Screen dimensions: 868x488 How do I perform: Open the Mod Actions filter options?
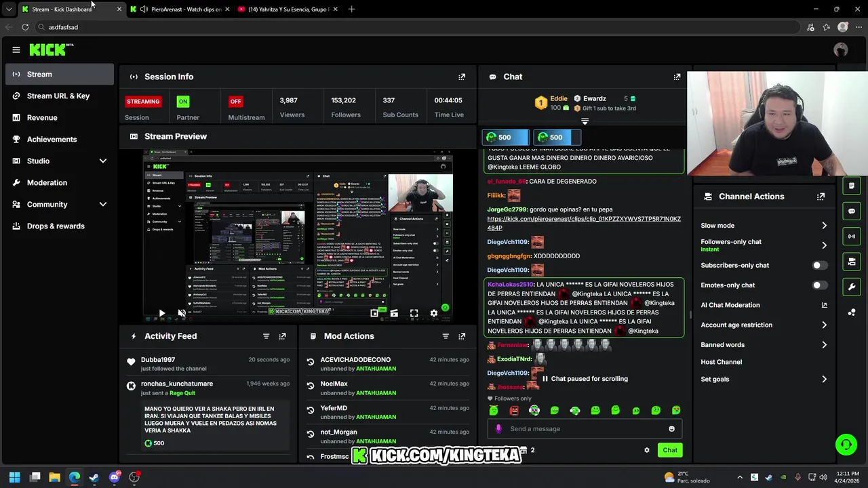[446, 336]
